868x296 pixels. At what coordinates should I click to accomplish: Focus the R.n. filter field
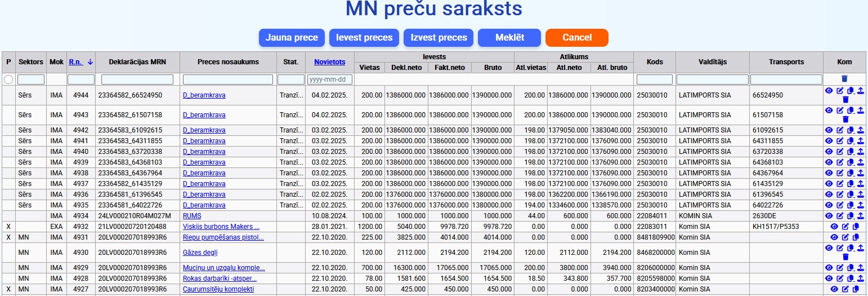point(81,79)
